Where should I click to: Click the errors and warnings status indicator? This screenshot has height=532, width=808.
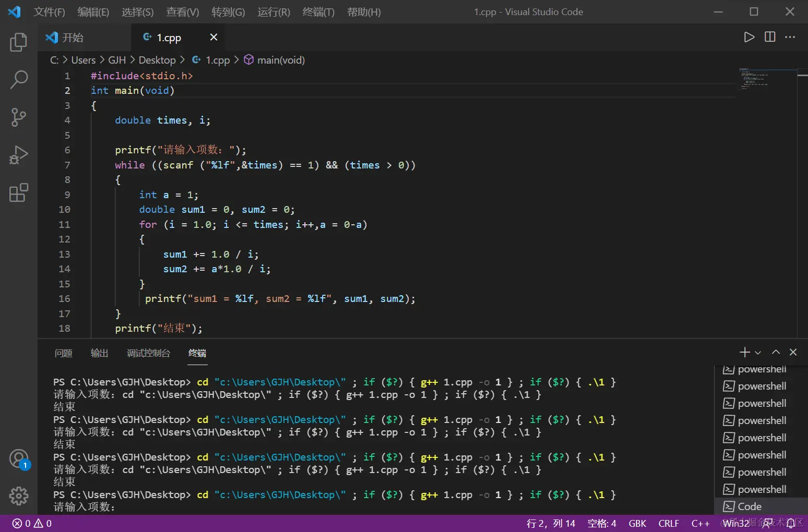32,523
